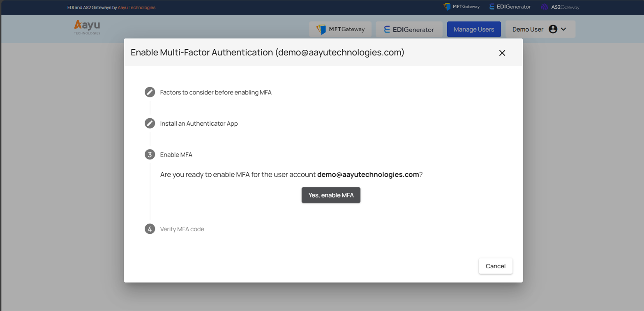Open the MFTGateway link in top bar
The image size is (644, 311).
462,7
